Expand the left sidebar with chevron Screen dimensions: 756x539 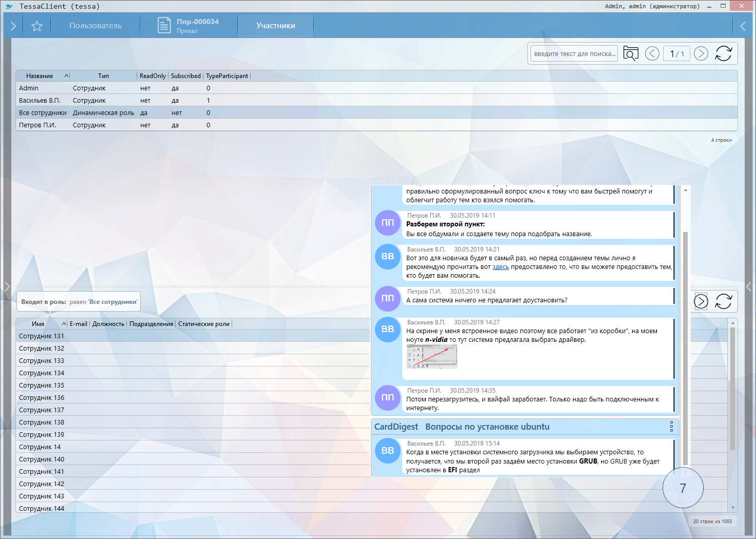(13, 26)
